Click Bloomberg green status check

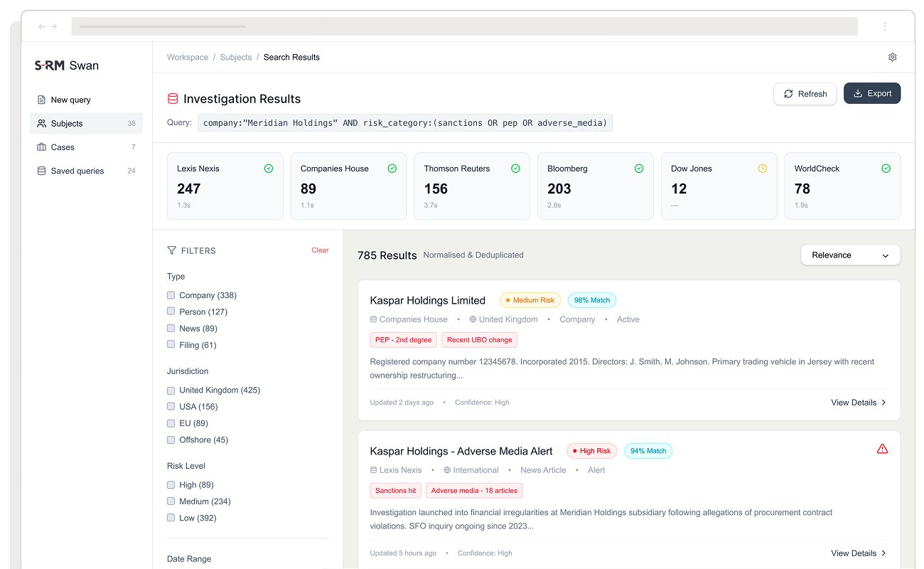coord(639,169)
